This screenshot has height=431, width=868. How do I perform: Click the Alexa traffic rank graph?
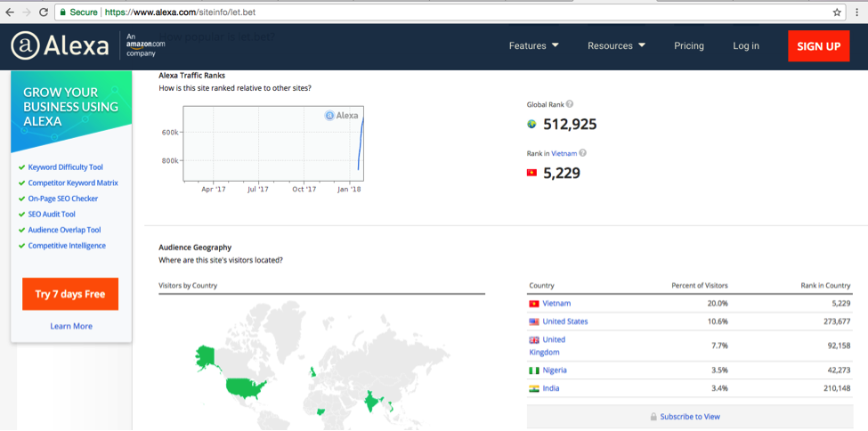[273, 143]
